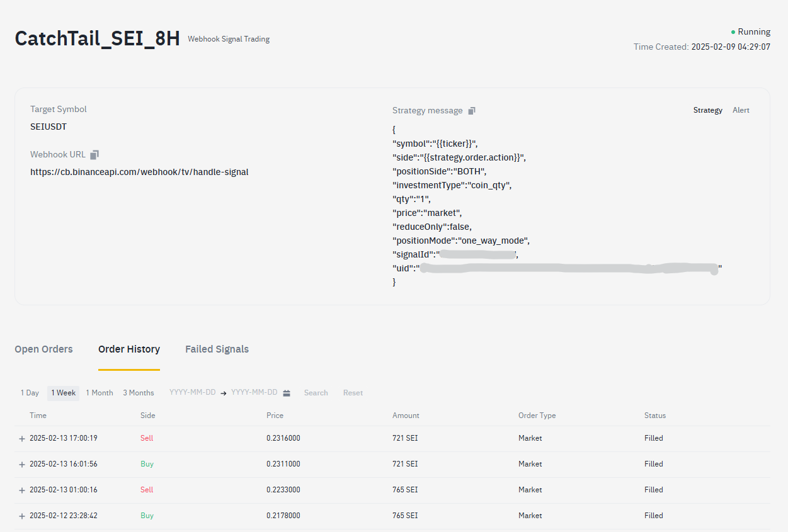Viewport: 788px width, 532px height.
Task: Expand order row from 2025-02-13 17:00:19
Action: pos(22,439)
